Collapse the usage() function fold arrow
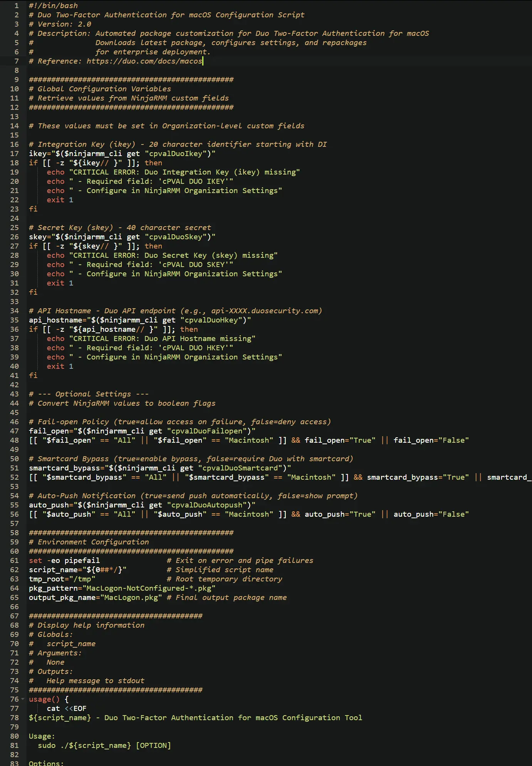Screen dimensions: 532x766 (x=23, y=699)
